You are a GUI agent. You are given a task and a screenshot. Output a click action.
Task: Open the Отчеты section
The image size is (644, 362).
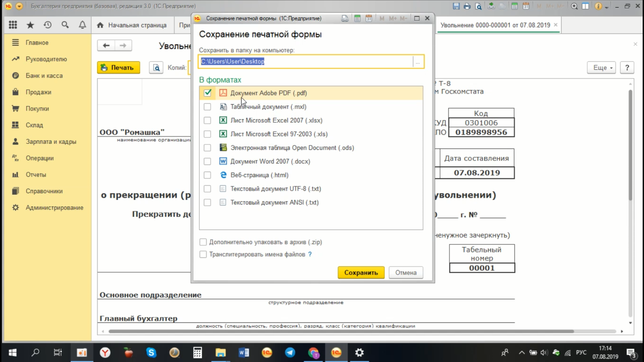click(x=36, y=174)
